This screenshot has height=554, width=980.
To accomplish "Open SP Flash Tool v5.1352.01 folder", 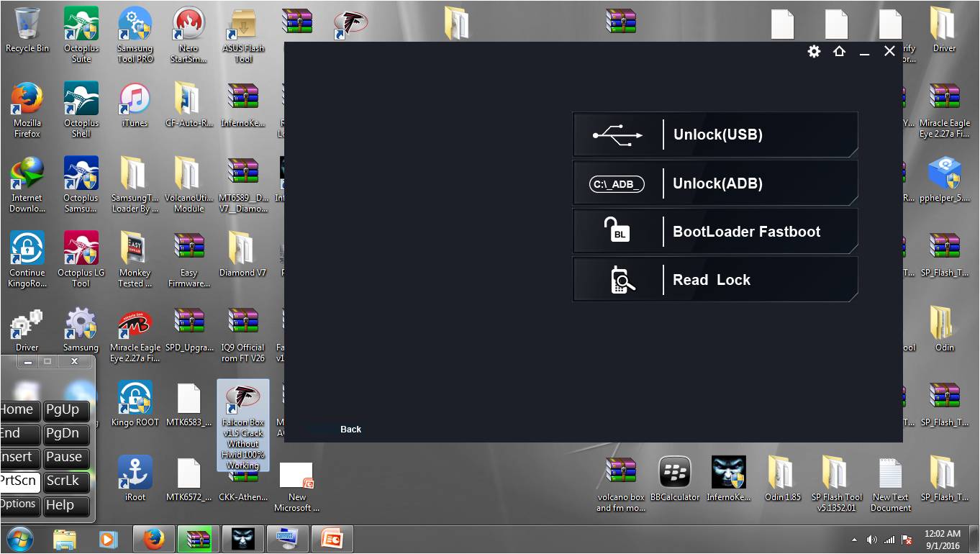I will (x=837, y=484).
